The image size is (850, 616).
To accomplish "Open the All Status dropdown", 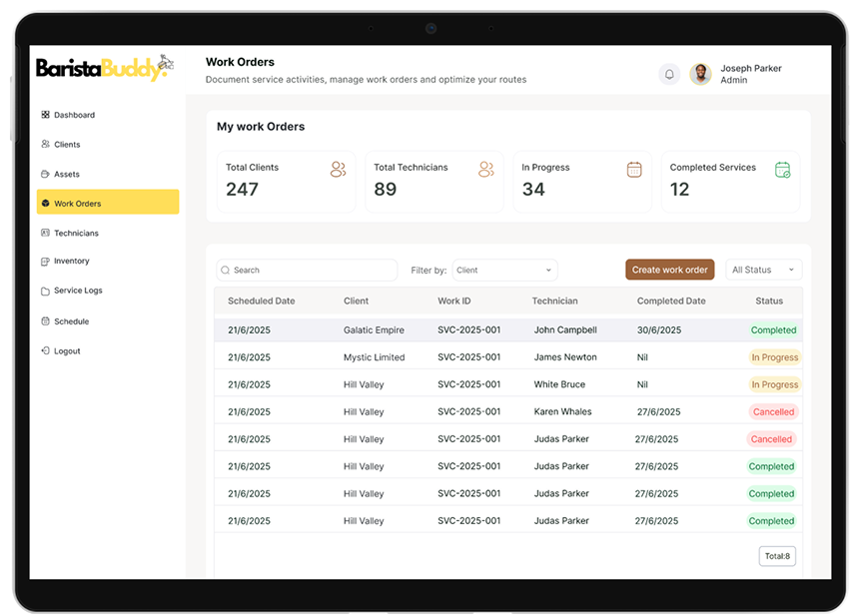I will 764,270.
